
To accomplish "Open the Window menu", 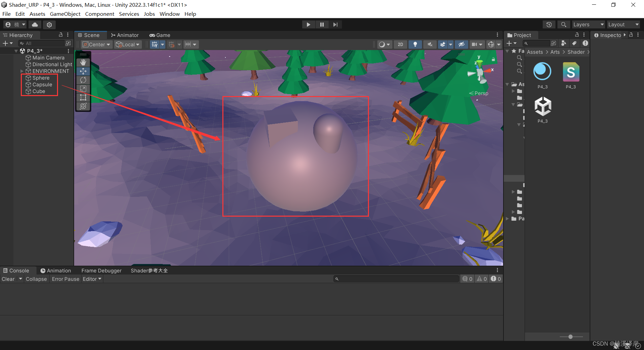I will [169, 14].
